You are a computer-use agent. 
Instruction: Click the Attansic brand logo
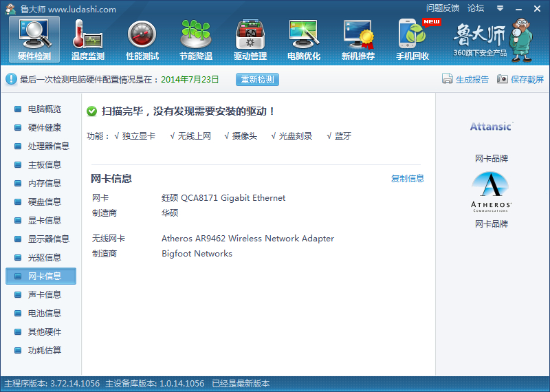click(x=492, y=127)
